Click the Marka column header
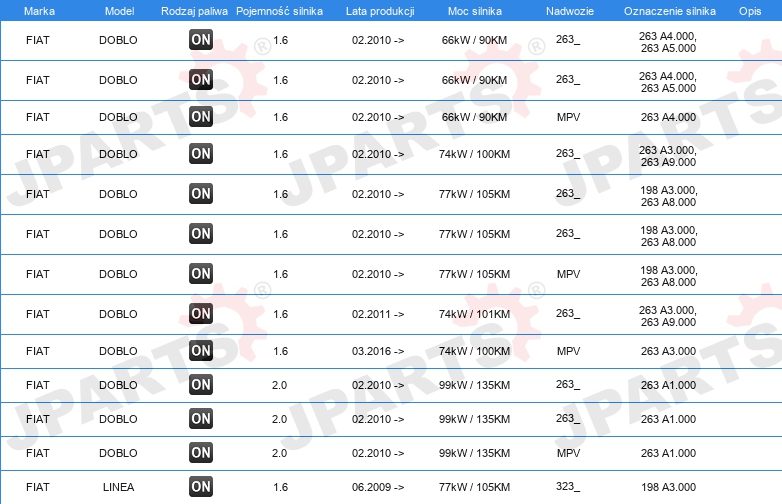 point(39,11)
